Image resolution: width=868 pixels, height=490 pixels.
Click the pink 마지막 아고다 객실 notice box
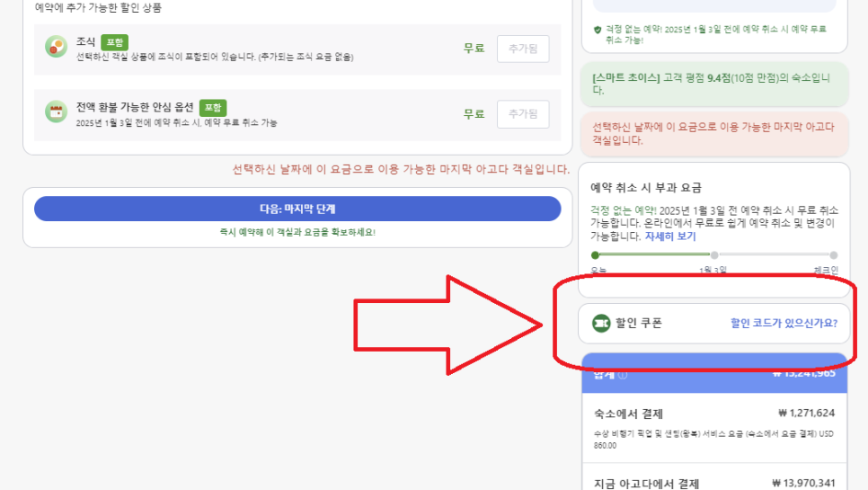(x=714, y=134)
